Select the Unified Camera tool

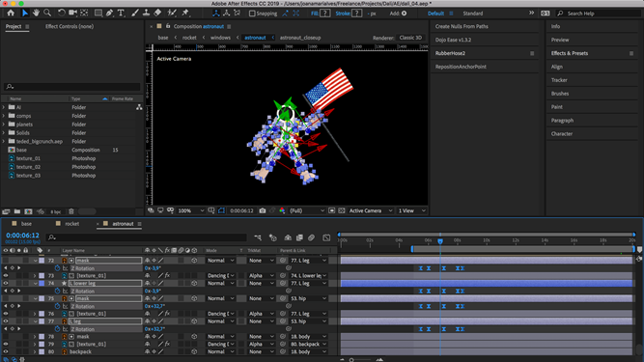pos(72,14)
